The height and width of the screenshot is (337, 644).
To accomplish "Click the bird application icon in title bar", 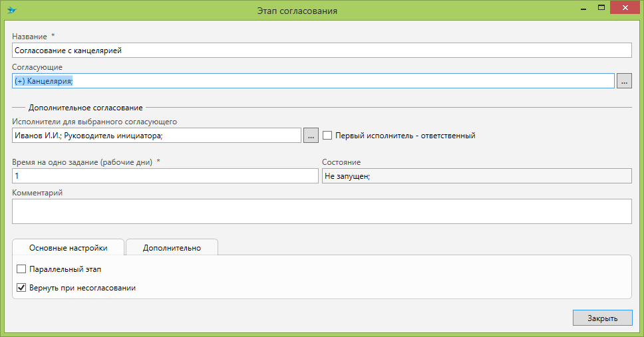I will [11, 11].
